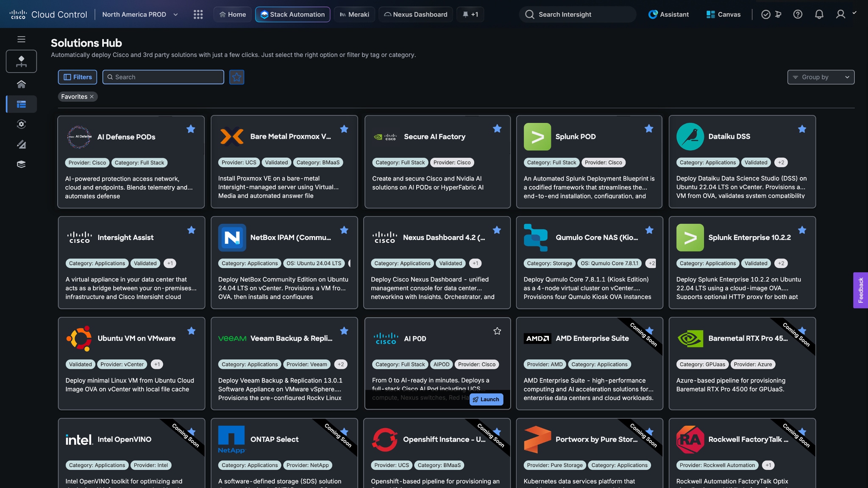
Task: Switch to Nexus Dashboard tab
Action: [x=415, y=14]
